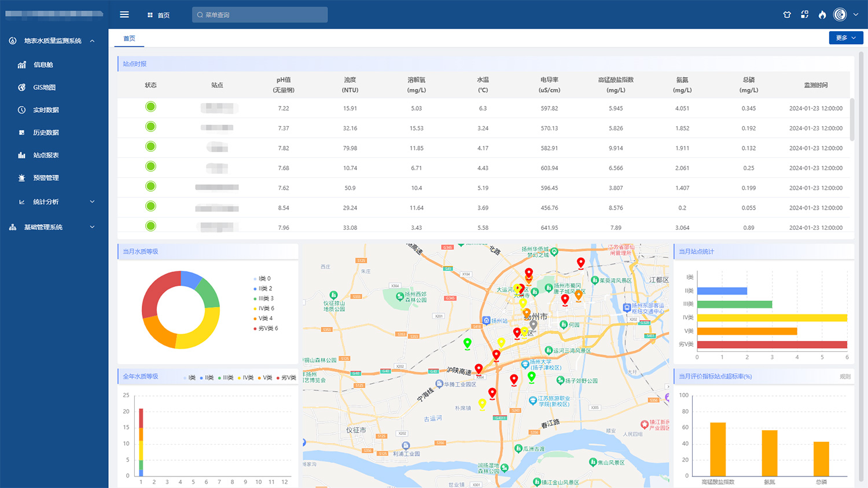The image size is (868, 488).
Task: Click the flame icon in top bar
Action: click(x=822, y=14)
